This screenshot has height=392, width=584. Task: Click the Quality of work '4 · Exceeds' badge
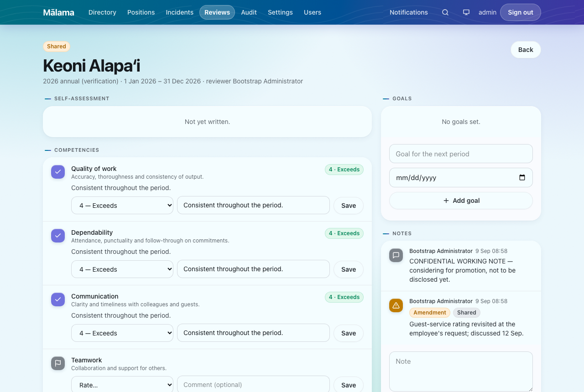coord(344,170)
